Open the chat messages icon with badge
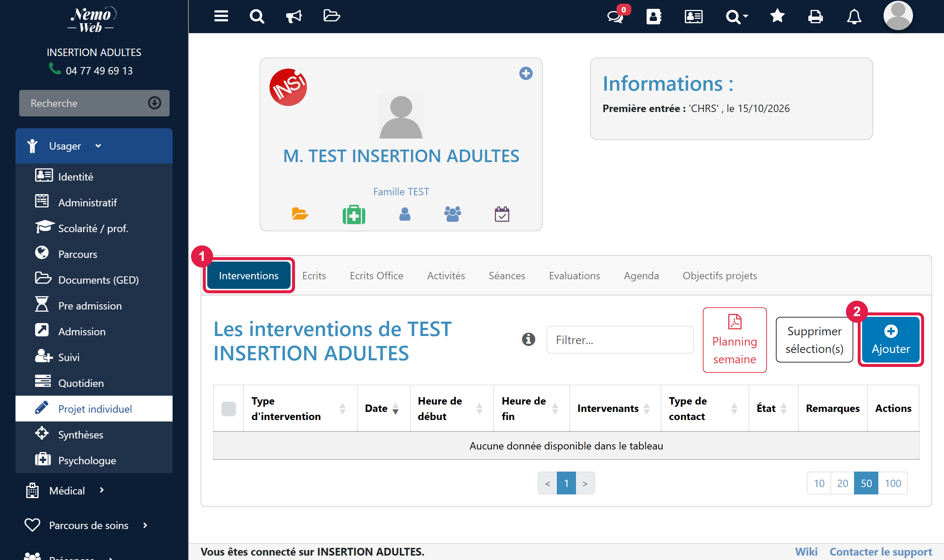The image size is (944, 560). [615, 16]
